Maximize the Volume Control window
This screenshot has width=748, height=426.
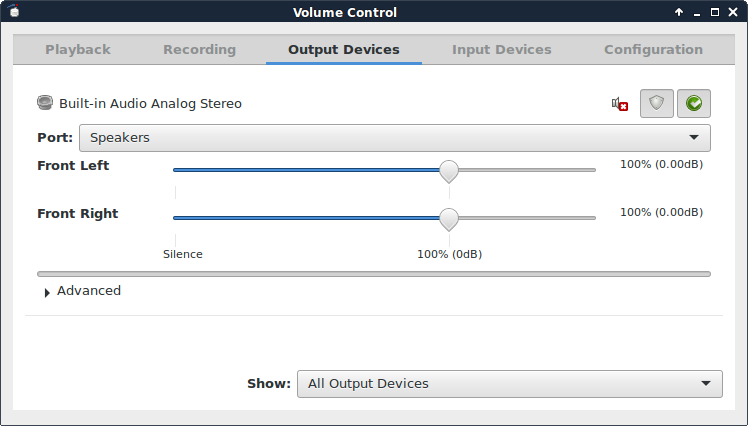714,12
